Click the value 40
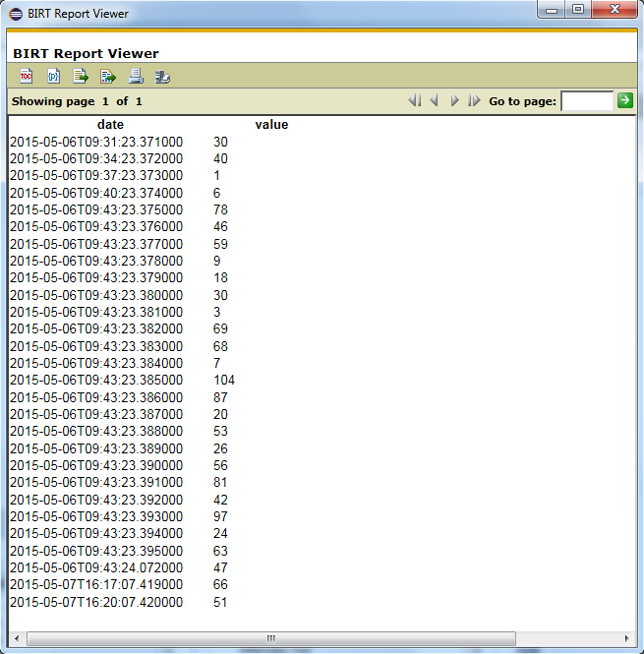This screenshot has width=644, height=654. coord(220,158)
